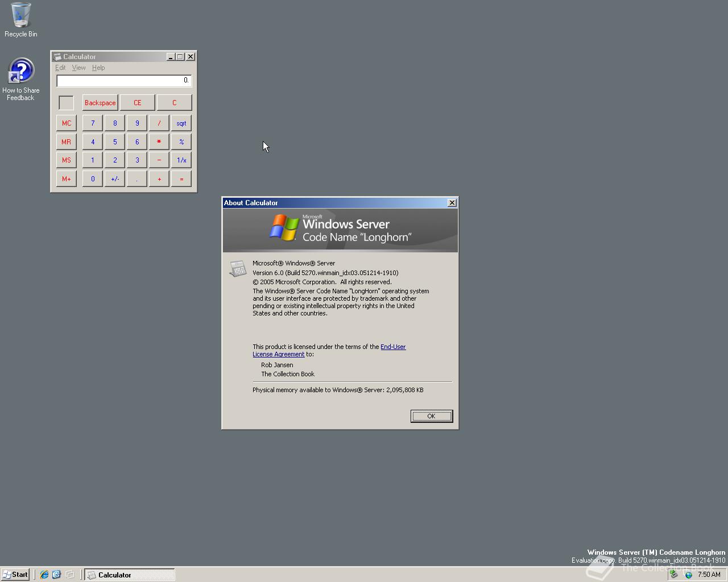The width and height of the screenshot is (728, 582).
Task: Click the subtract (−) button
Action: (x=159, y=160)
